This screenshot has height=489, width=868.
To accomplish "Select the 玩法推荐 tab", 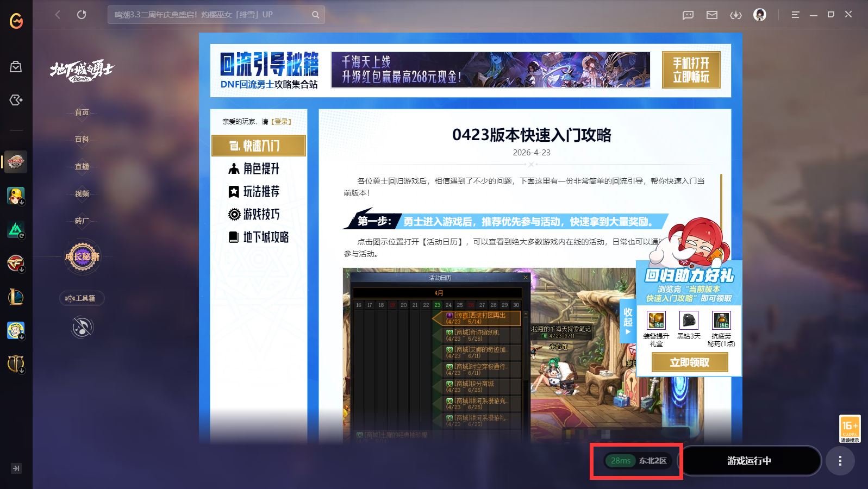I will [x=259, y=191].
